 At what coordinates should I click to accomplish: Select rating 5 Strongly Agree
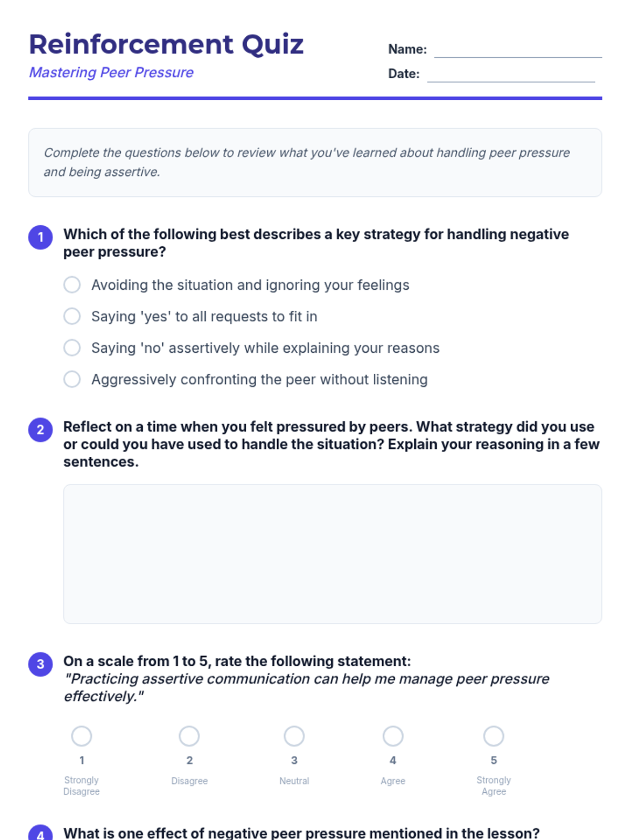pyautogui.click(x=493, y=736)
